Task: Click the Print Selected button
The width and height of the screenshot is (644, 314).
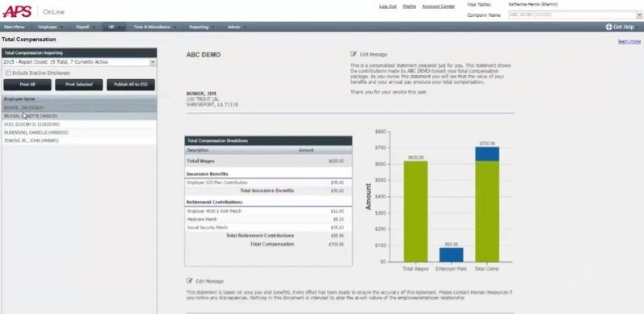Action: 79,85
